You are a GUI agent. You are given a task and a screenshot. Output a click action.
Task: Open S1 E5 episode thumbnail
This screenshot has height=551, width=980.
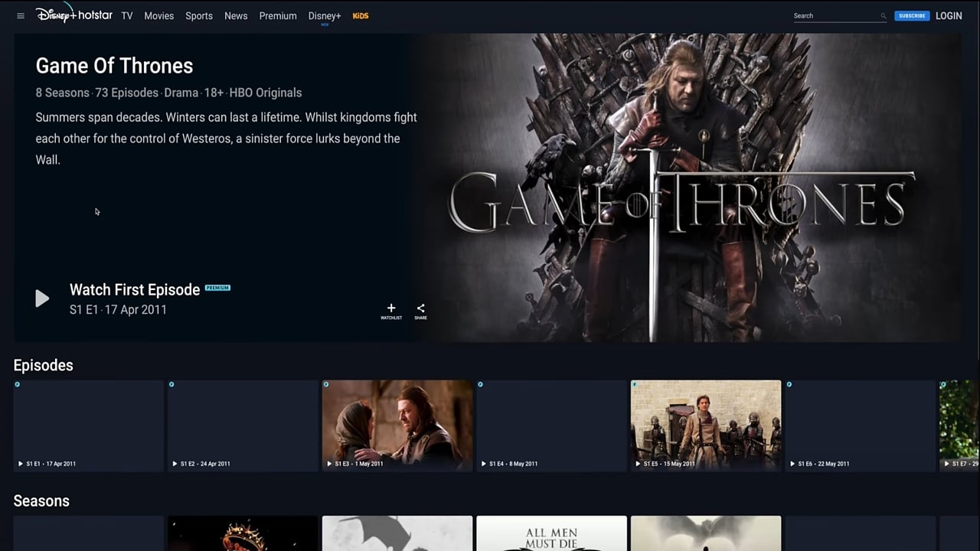click(706, 425)
